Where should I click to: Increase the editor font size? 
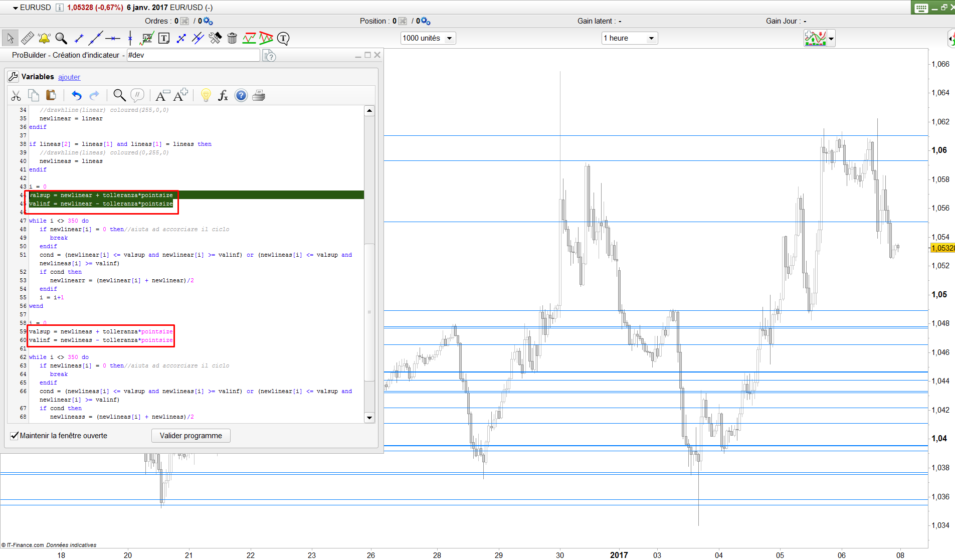[x=180, y=95]
